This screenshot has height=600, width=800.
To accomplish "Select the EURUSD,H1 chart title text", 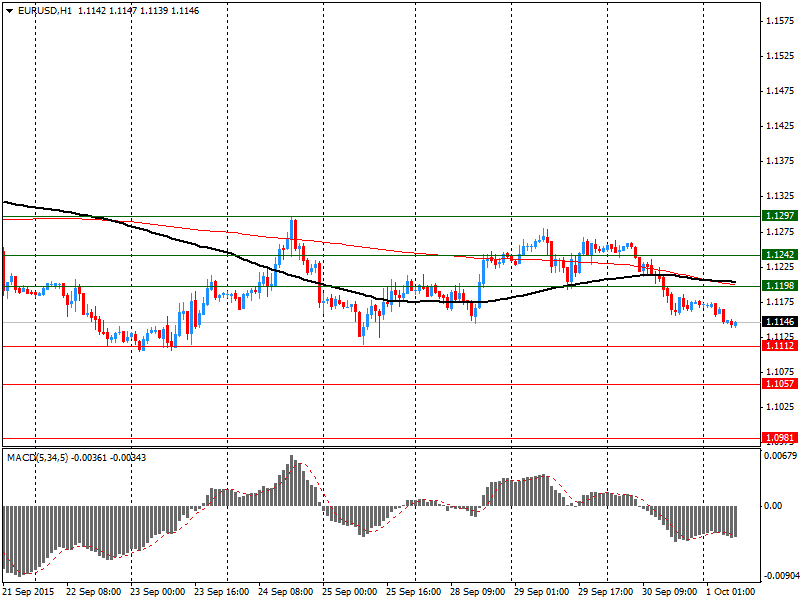I will click(44, 11).
